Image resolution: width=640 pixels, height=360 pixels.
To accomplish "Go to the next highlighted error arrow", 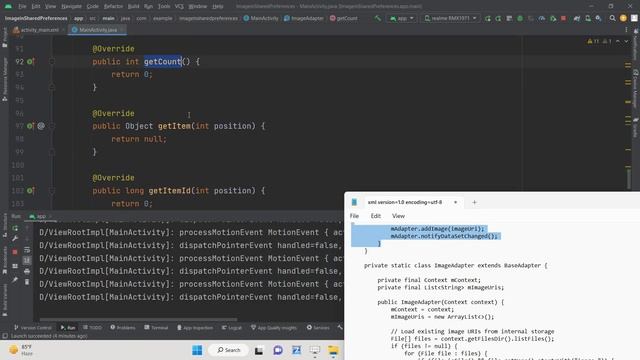I will click(626, 41).
